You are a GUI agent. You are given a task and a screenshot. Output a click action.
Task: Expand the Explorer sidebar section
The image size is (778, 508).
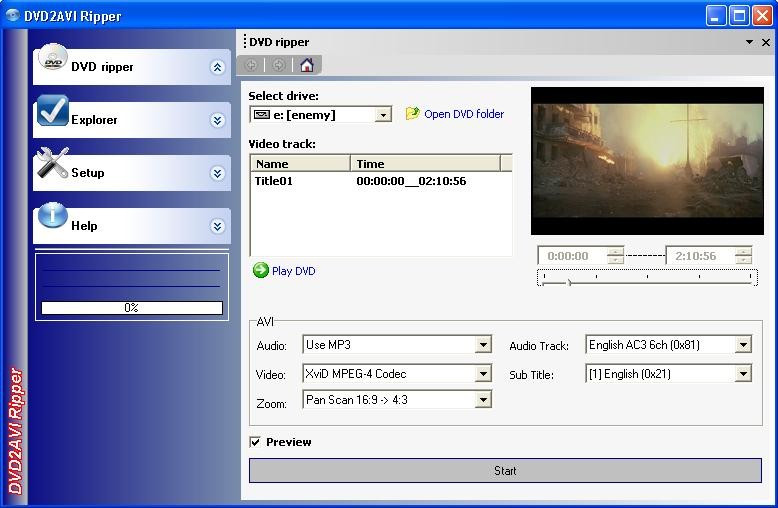point(217,120)
